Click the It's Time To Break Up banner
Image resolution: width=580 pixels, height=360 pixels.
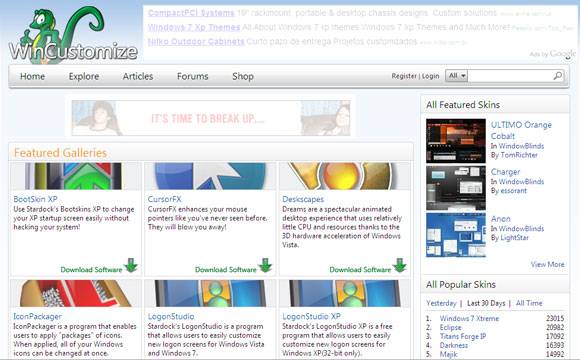[211, 118]
